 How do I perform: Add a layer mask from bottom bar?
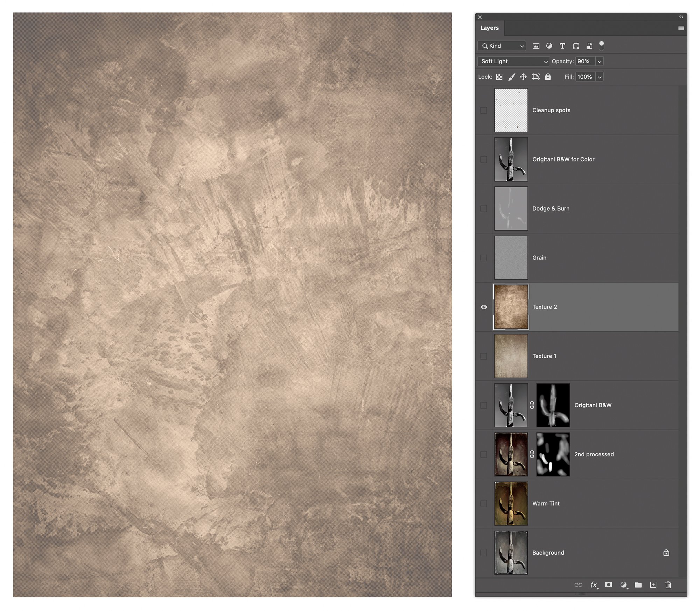coord(608,585)
